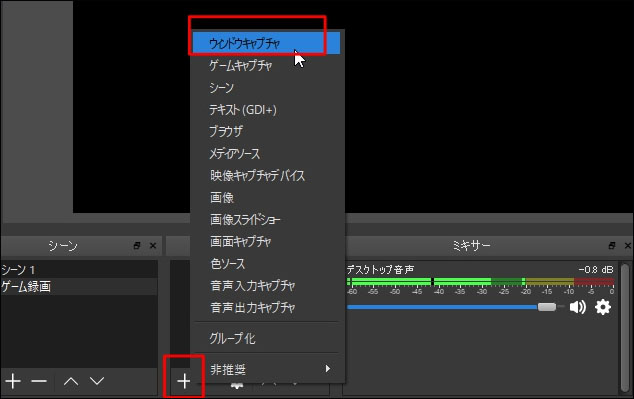
Task: Remove the selected scene with minus icon
Action: tap(39, 381)
